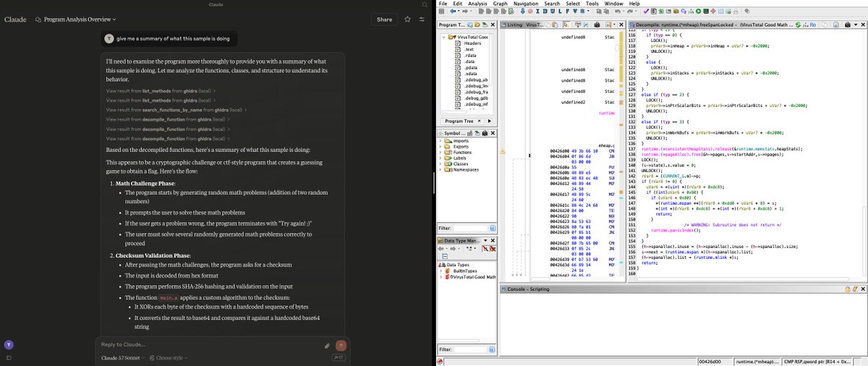
Task: Click the purple checkmark toolbar icon
Action: tap(646, 12)
